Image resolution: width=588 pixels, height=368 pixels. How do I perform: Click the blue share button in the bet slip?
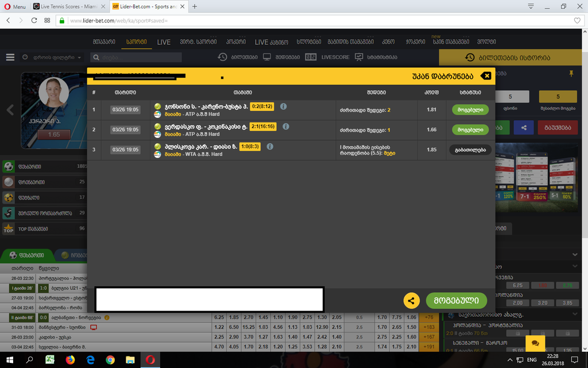(524, 128)
